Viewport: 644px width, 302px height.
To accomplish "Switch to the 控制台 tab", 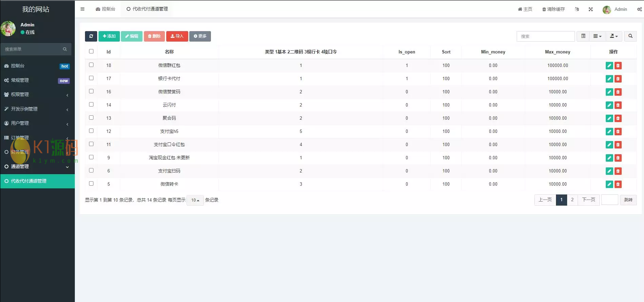I will point(106,9).
